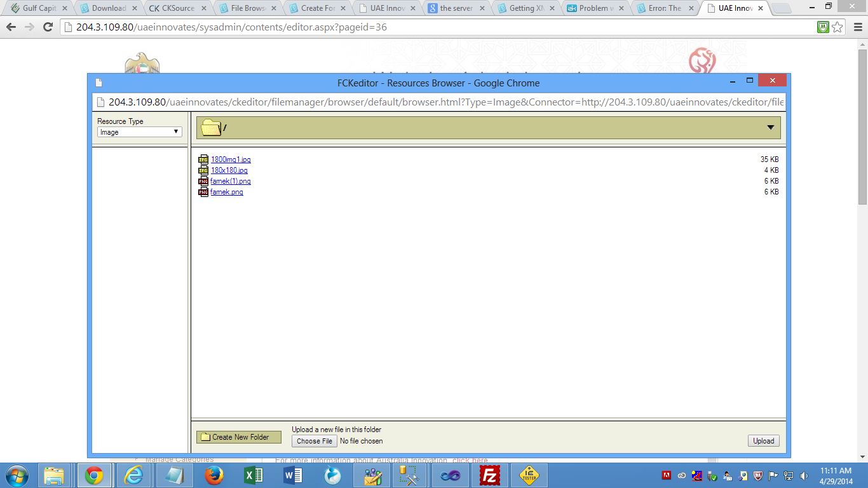Open IETester from the taskbar

529,475
